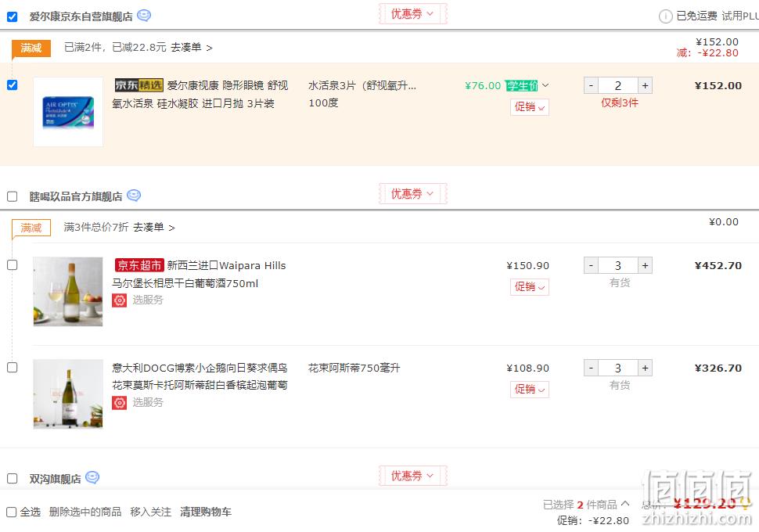The height and width of the screenshot is (532, 759).
Task: Click the Waipara Hills quantity field
Action: 618,265
